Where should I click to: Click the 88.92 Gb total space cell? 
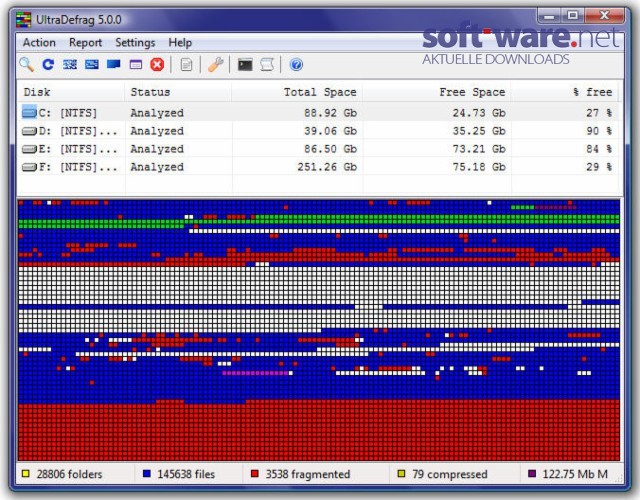pos(331,113)
